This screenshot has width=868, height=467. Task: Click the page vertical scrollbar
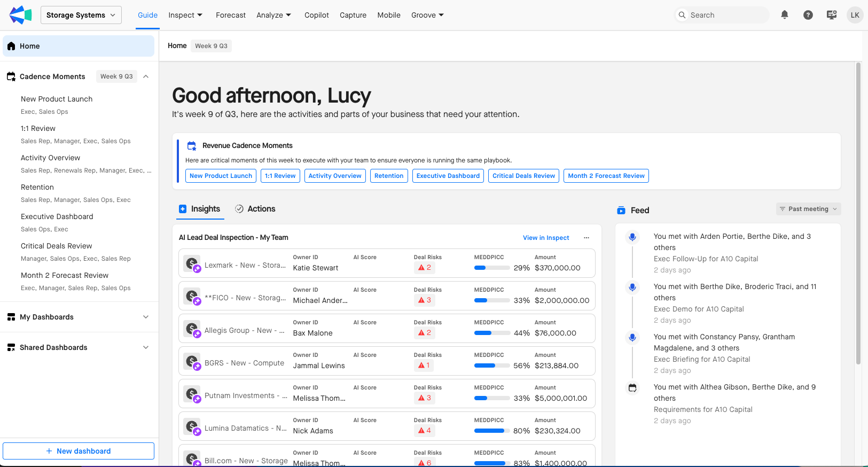(x=858, y=214)
